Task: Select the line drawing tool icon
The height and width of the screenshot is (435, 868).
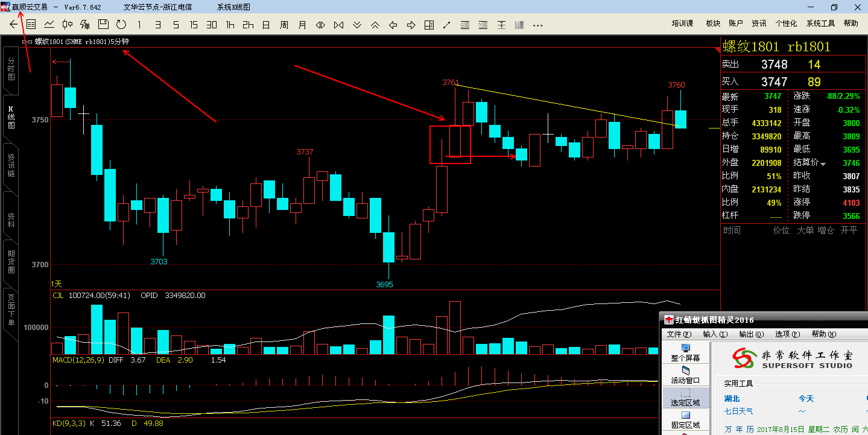Action: pyautogui.click(x=447, y=25)
